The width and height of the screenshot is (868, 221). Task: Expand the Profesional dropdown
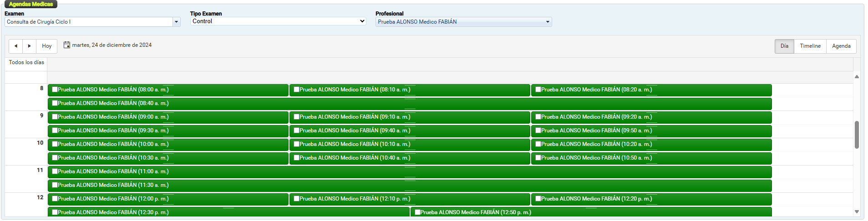[x=548, y=22]
